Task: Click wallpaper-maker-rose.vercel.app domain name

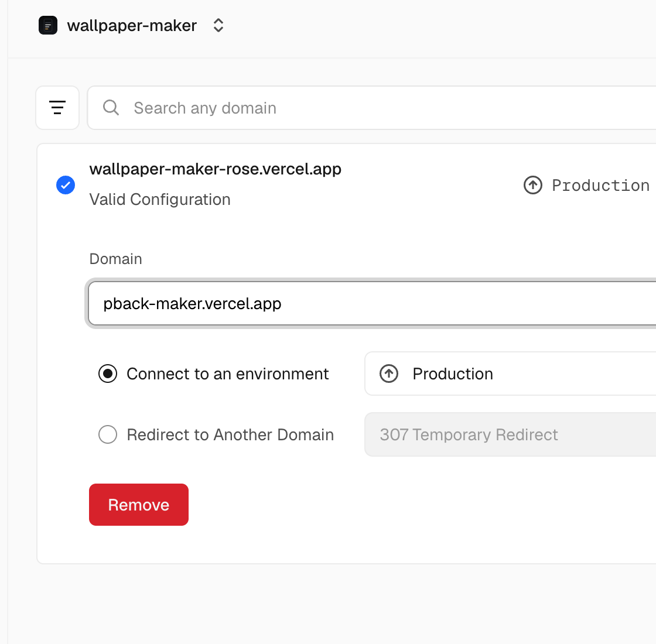Action: (x=215, y=169)
